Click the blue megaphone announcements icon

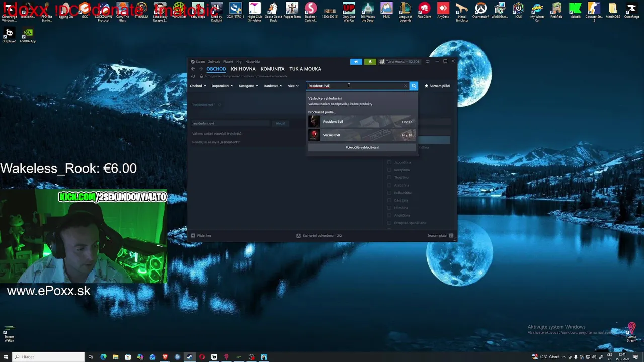click(x=356, y=62)
